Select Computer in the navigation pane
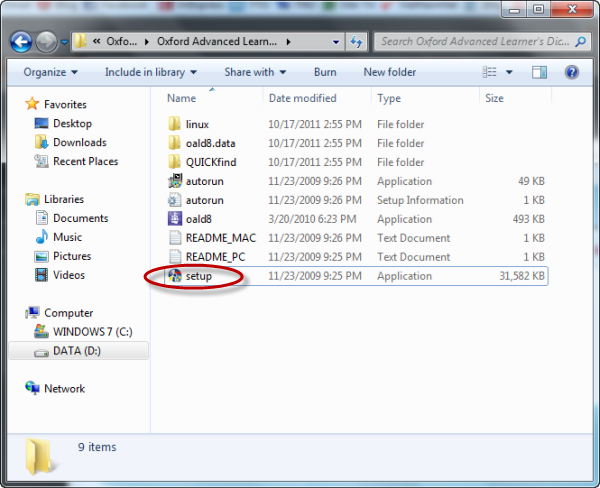Screen dimensions: 600x488 68,313
